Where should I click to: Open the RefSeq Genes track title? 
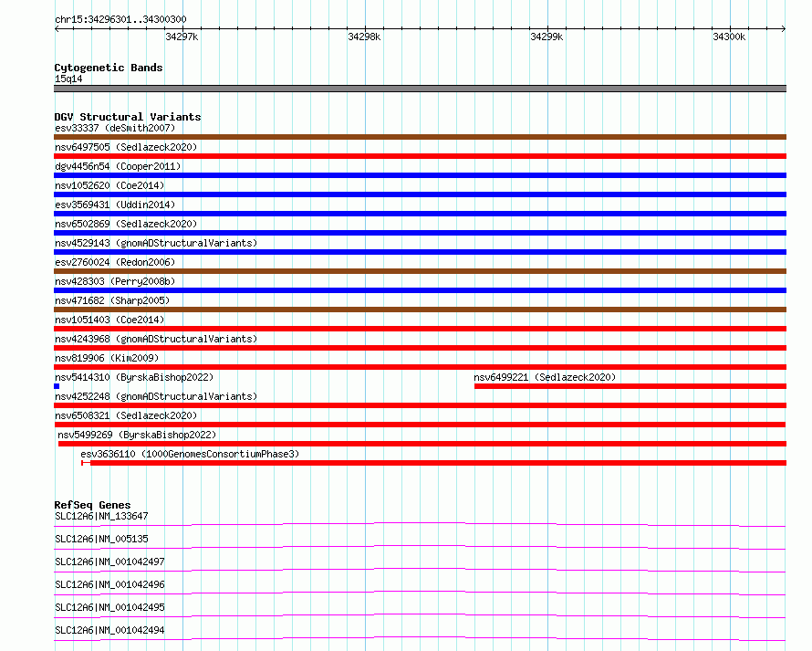[92, 505]
